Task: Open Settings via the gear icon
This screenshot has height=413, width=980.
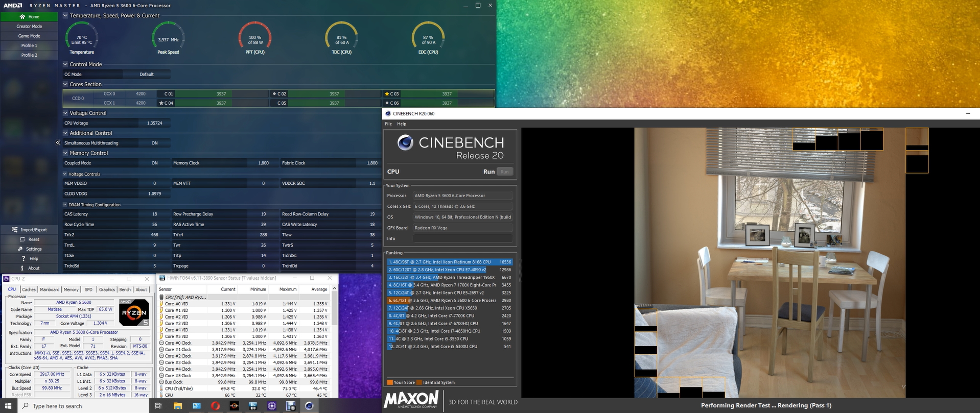Action: (20, 249)
